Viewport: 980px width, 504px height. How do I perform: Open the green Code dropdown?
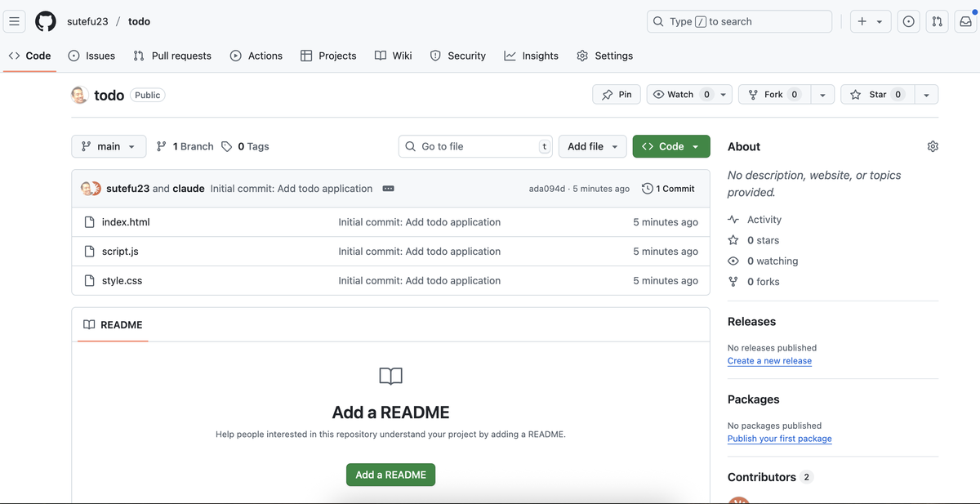[x=670, y=146]
